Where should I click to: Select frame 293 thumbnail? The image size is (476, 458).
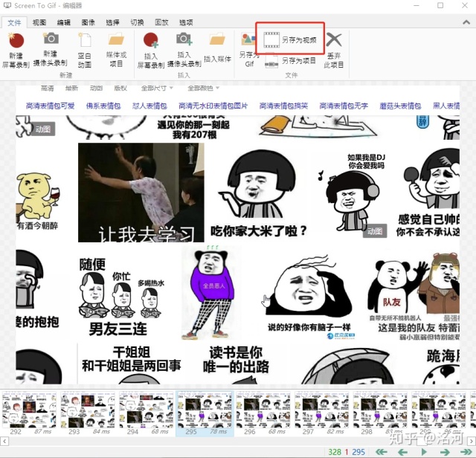(88, 413)
